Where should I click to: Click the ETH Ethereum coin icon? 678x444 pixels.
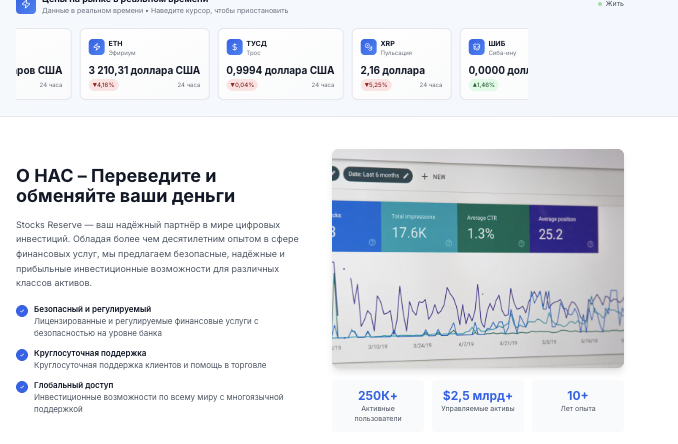click(96, 47)
